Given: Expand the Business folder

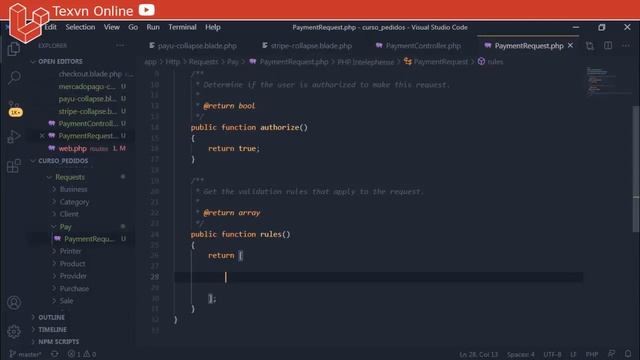Looking at the screenshot, I should point(73,189).
